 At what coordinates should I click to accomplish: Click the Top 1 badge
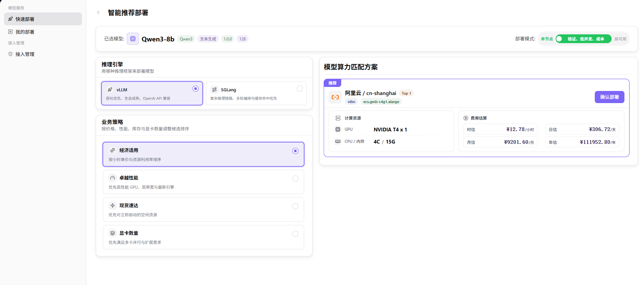(406, 93)
